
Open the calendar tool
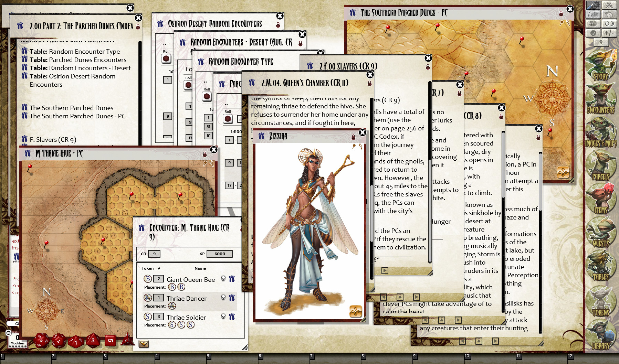tap(609, 15)
